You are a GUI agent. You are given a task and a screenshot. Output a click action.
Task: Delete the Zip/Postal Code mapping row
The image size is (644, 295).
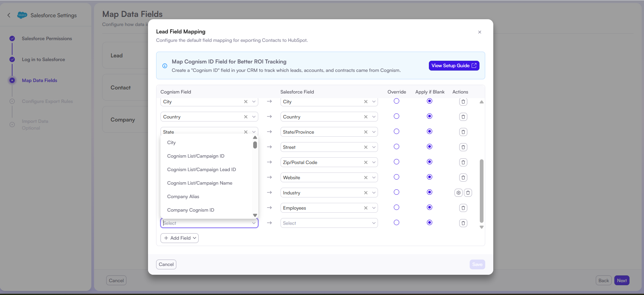click(463, 162)
